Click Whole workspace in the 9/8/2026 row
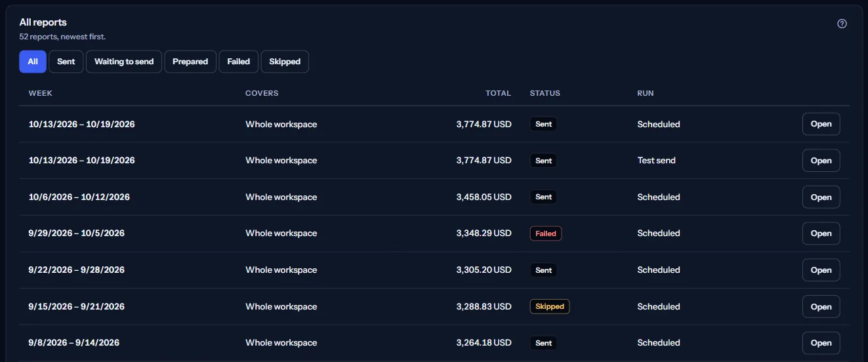 (x=281, y=343)
